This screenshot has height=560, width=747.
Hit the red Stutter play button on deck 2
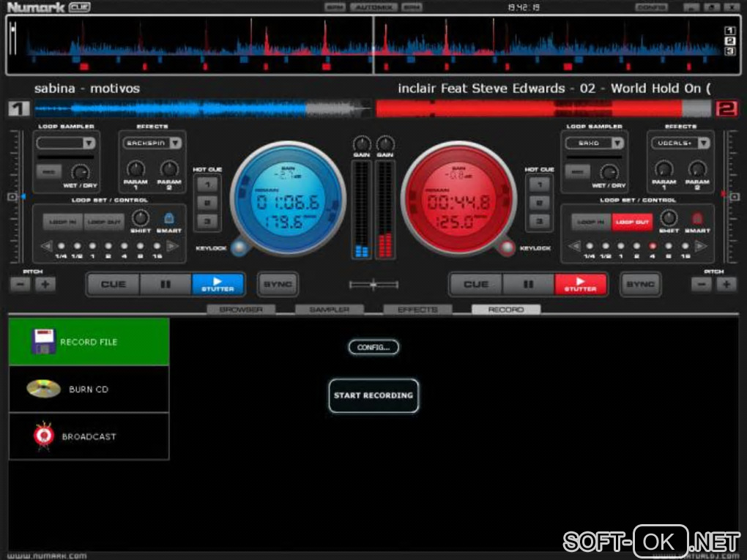pos(581,284)
